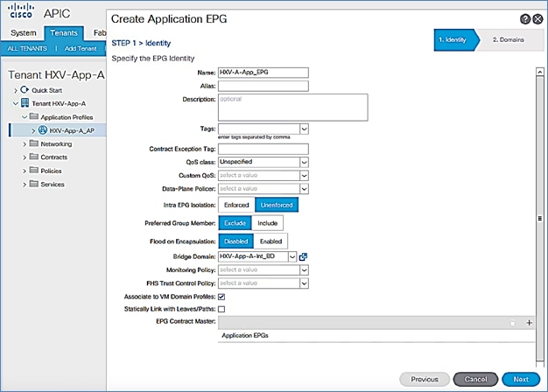
Task: Select Networking in the tree
Action: 56,144
